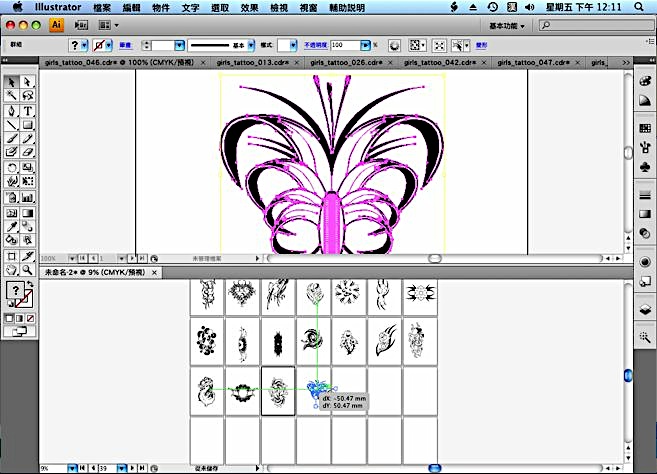Open zoom level dropdown in lower window
Image resolution: width=657 pixels, height=474 pixels.
(x=72, y=468)
